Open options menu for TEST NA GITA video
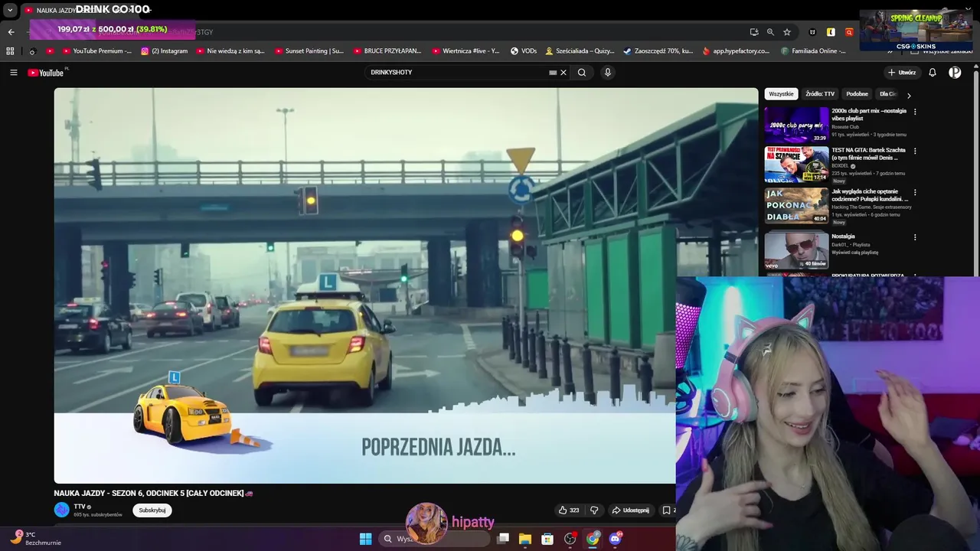The height and width of the screenshot is (551, 980). [915, 151]
